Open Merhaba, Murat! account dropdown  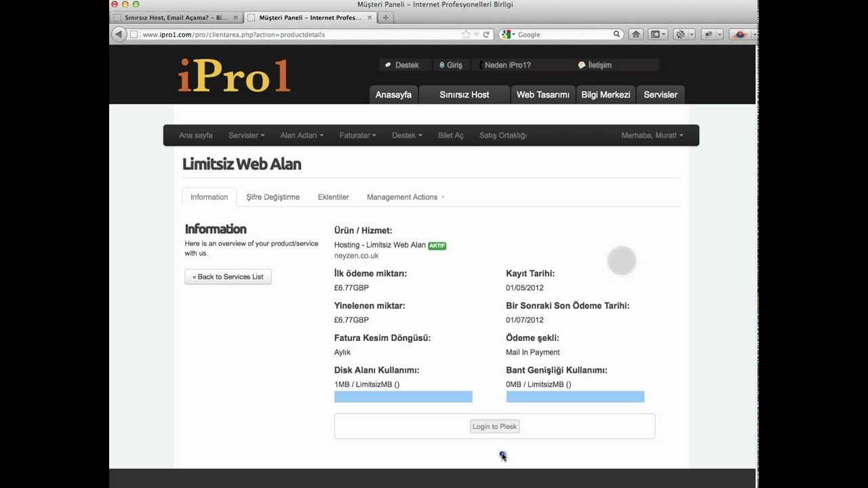(x=652, y=136)
